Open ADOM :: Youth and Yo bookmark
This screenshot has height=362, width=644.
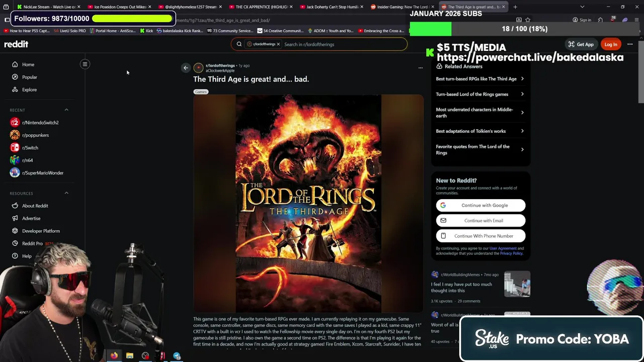pyautogui.click(x=330, y=31)
